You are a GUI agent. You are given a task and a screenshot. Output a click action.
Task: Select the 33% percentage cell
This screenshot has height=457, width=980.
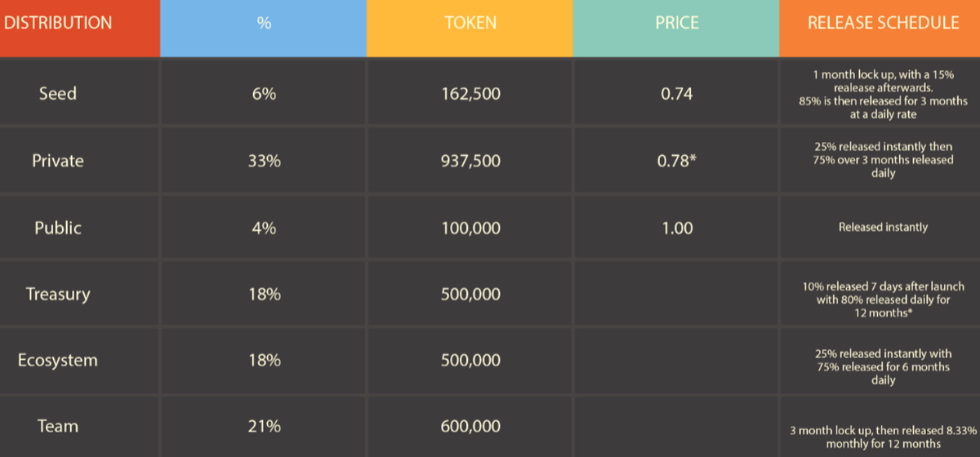[264, 162]
